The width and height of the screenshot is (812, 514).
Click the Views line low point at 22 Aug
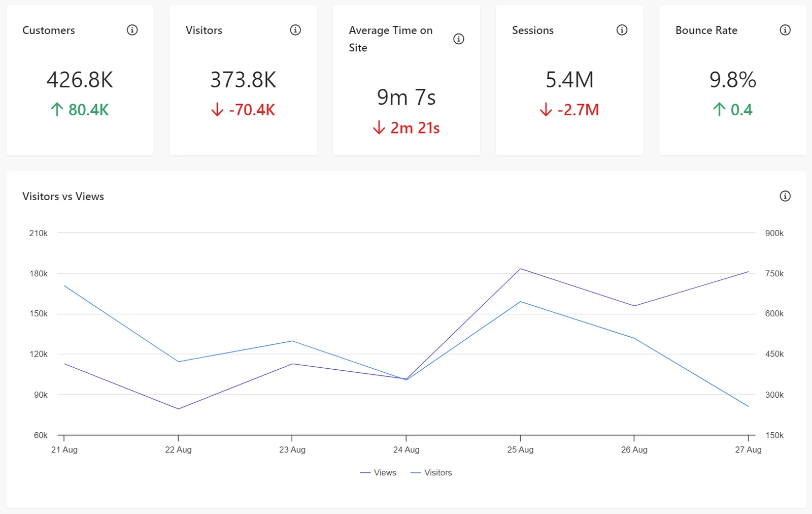click(x=178, y=409)
